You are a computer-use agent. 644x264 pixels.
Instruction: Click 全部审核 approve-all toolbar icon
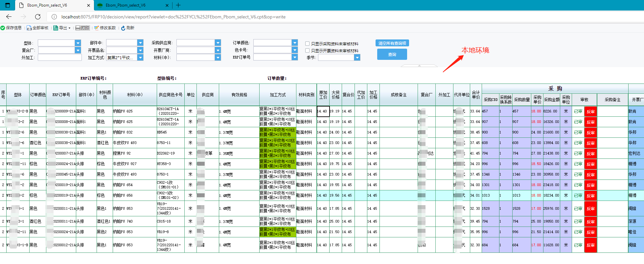[x=29, y=28]
